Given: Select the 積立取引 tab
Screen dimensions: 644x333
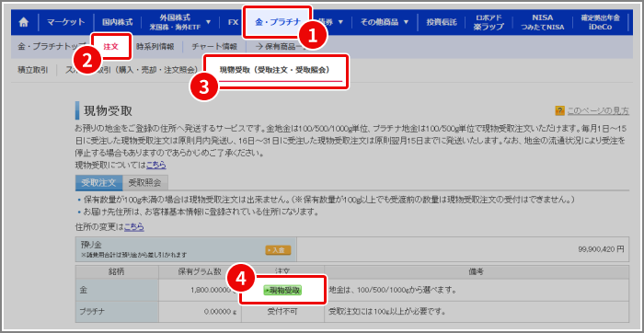Looking at the screenshot, I should tap(33, 70).
